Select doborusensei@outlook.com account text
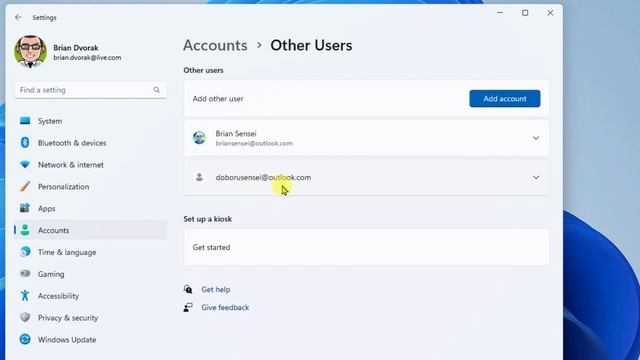Viewport: 640px width, 360px height. coord(263,177)
